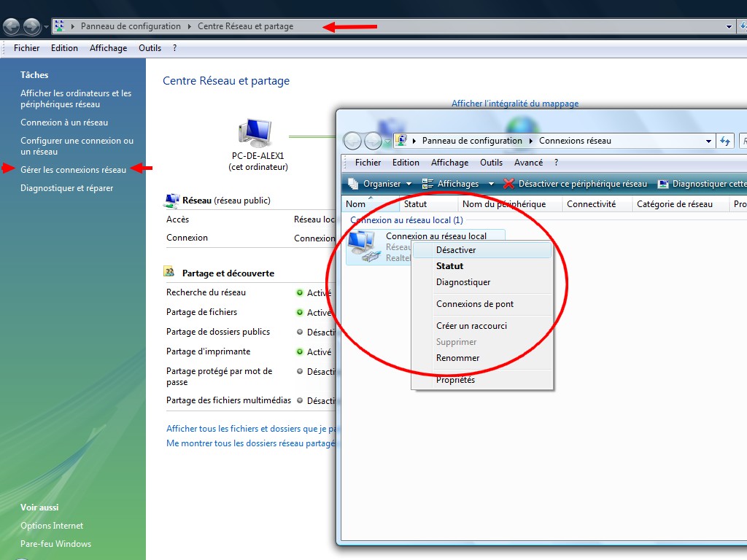Toggle the Partage d'imprimante status indicator

pos(299,351)
